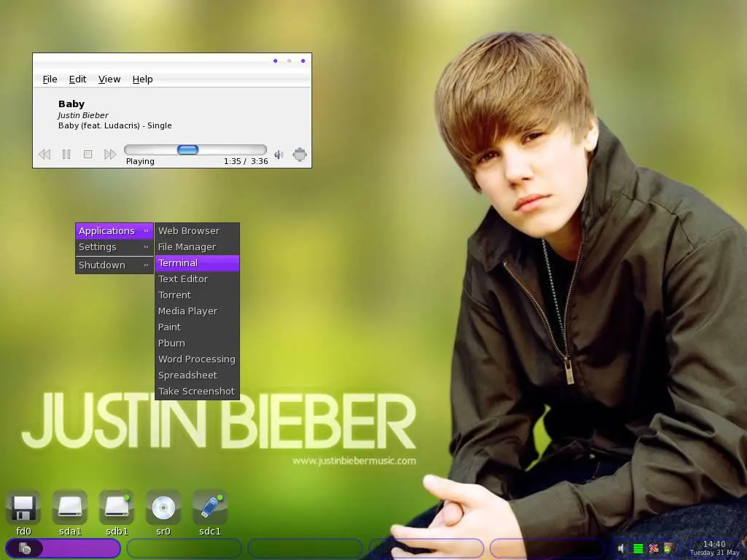747x560 pixels.
Task: Click the green network status tray icon
Action: 638,548
